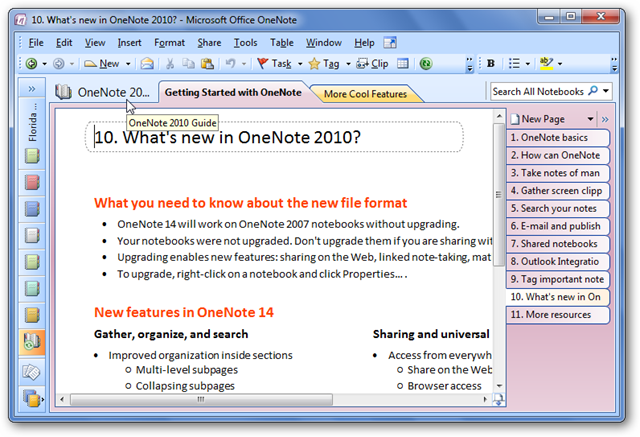Open page 7. Shared notebooks
640x437 pixels.
pos(558,244)
